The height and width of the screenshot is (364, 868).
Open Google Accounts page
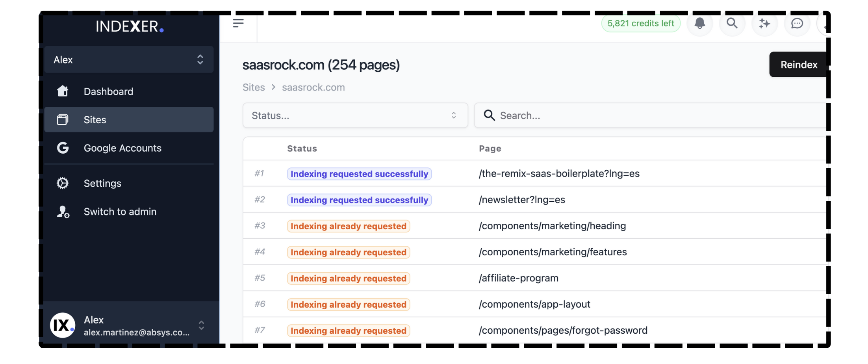point(129,148)
